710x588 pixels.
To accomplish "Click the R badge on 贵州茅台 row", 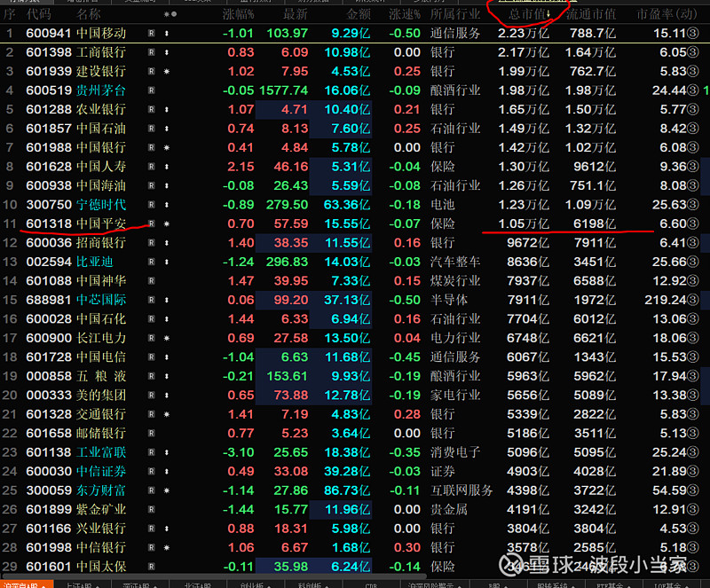I will point(152,90).
